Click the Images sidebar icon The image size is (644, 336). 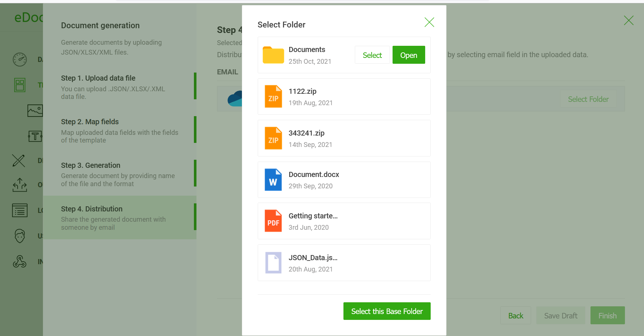35,110
